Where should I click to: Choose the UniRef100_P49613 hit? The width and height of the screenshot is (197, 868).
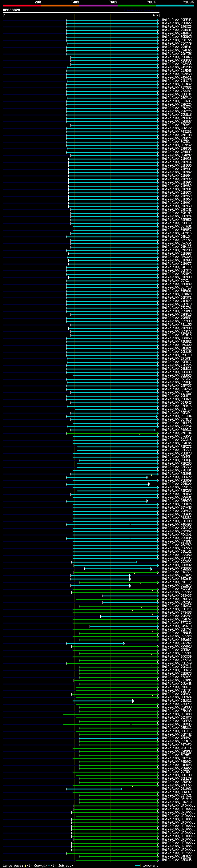(x=177, y=626)
